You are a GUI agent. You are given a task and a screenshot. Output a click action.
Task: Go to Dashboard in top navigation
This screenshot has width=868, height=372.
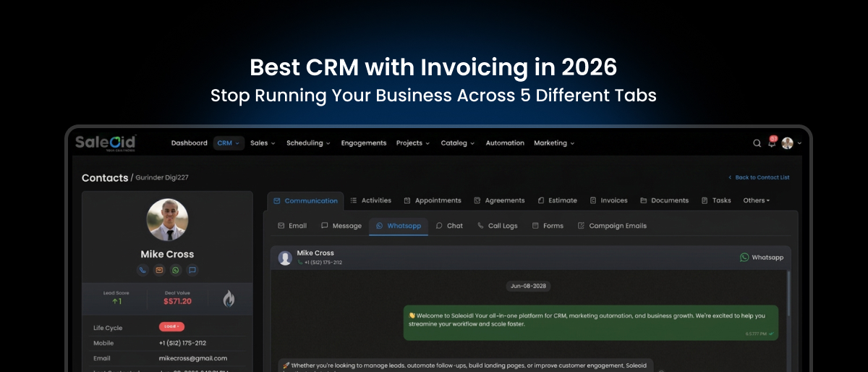tap(190, 143)
